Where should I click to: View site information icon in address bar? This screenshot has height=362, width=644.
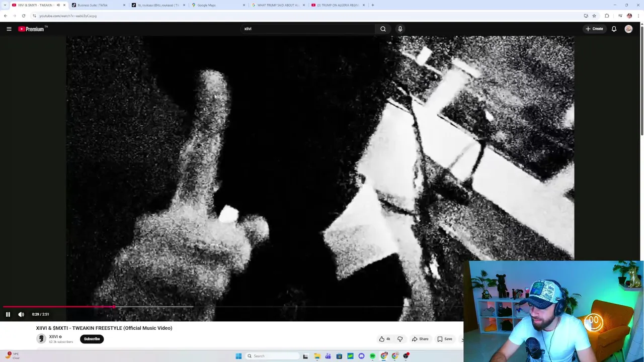pos(34,16)
